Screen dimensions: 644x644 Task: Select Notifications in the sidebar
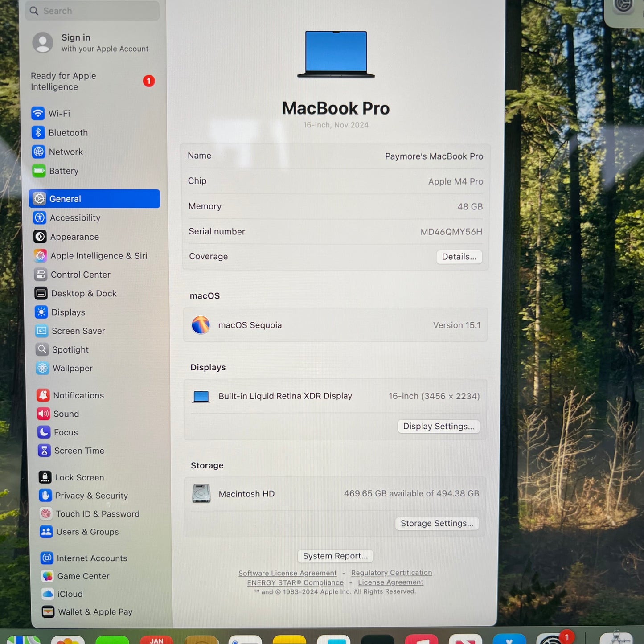coord(78,395)
